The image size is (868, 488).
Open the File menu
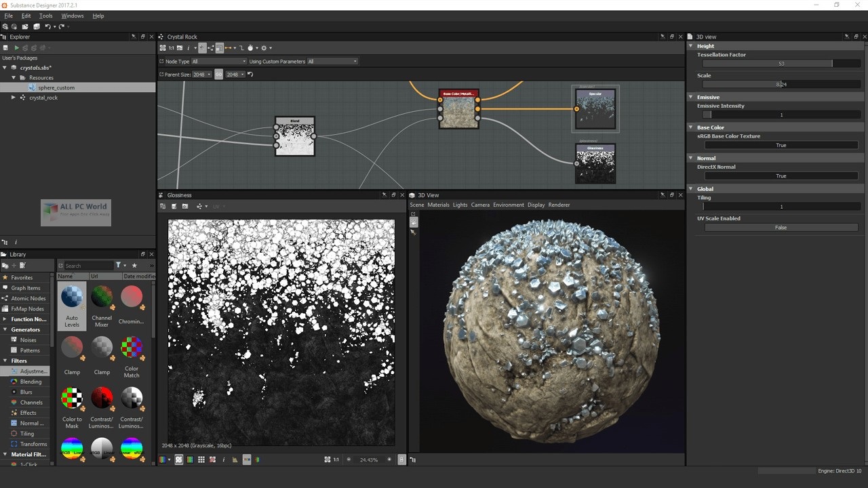pos(8,16)
